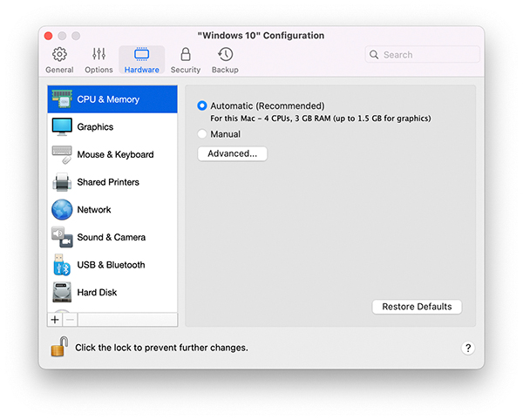
Task: Click the Advanced... button
Action: [x=232, y=153]
